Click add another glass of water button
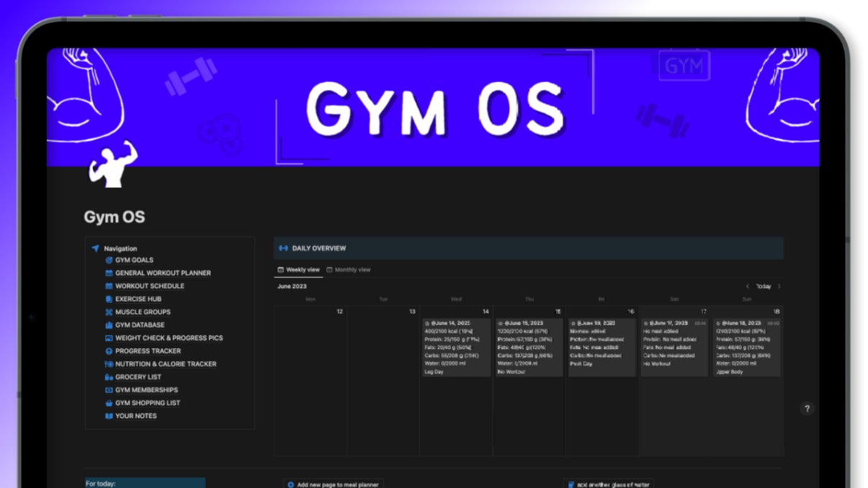This screenshot has width=868, height=488. (x=609, y=484)
